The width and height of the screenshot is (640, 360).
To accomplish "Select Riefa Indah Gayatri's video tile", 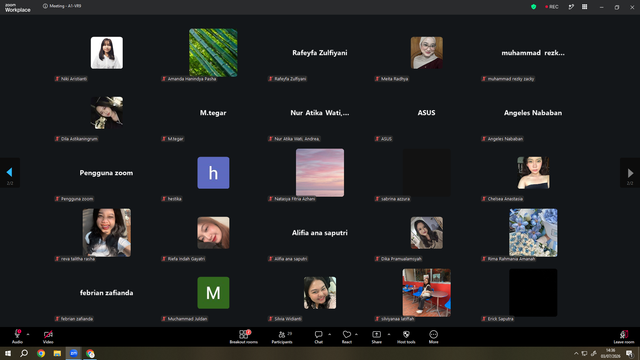I will (213, 233).
